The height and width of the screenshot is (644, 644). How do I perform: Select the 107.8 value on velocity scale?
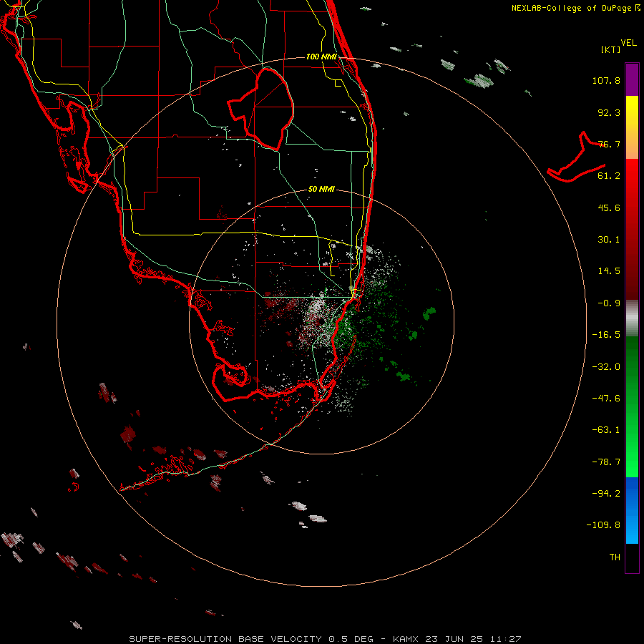pyautogui.click(x=606, y=80)
